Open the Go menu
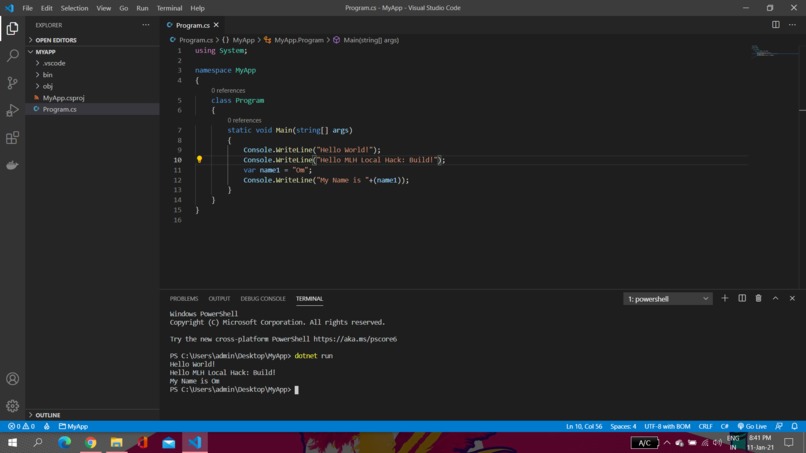806x453 pixels. coord(124,8)
